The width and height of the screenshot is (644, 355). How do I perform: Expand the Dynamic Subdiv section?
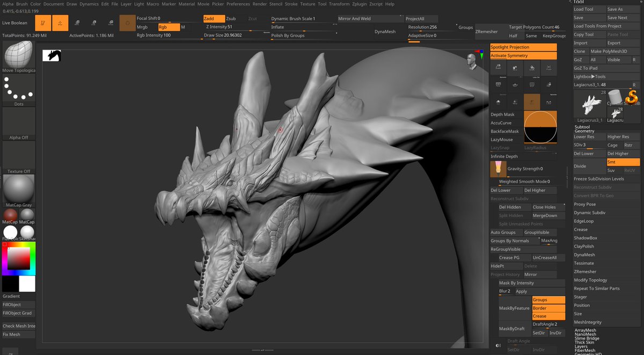[x=589, y=213]
